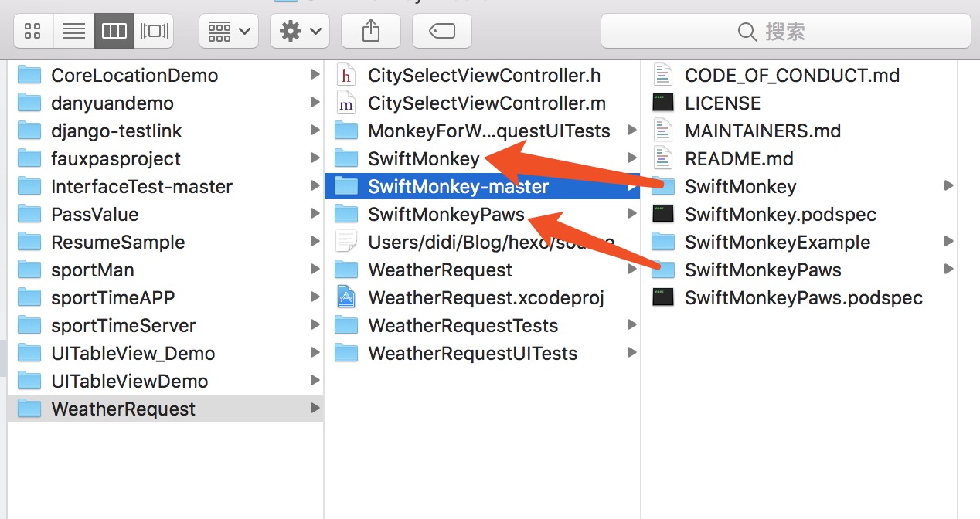Focus the 搜索 search field
980x519 pixels.
tap(785, 31)
